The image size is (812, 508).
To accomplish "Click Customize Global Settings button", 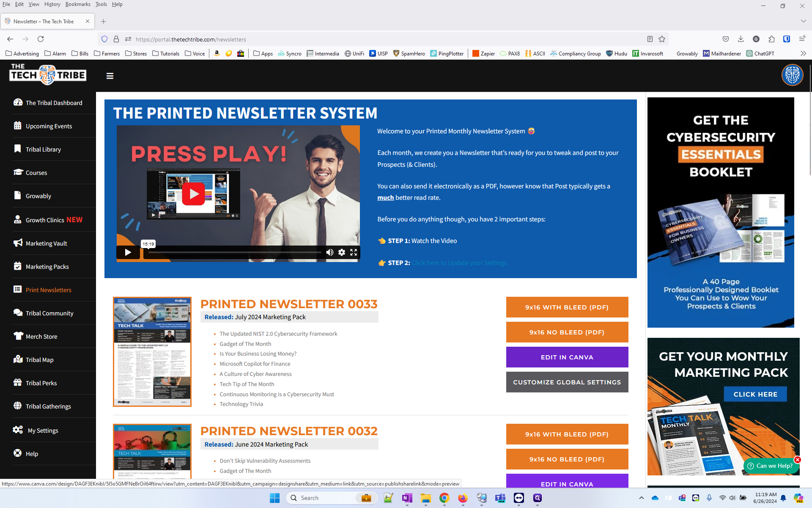I will click(567, 382).
